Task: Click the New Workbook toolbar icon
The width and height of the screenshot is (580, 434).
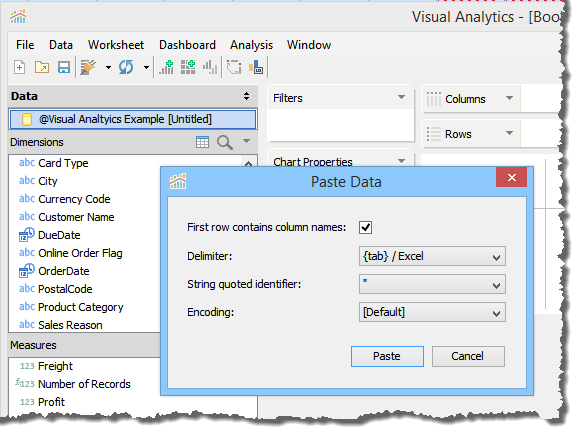Action: 20,67
